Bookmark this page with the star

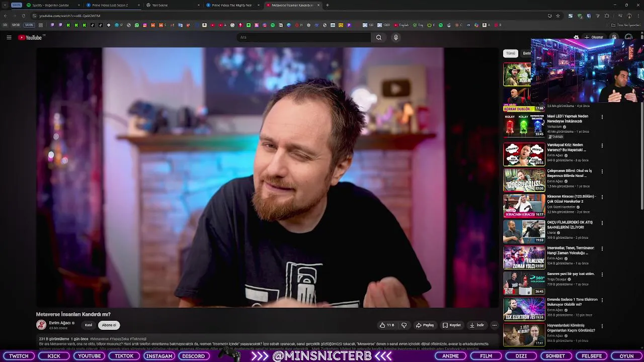(557, 16)
